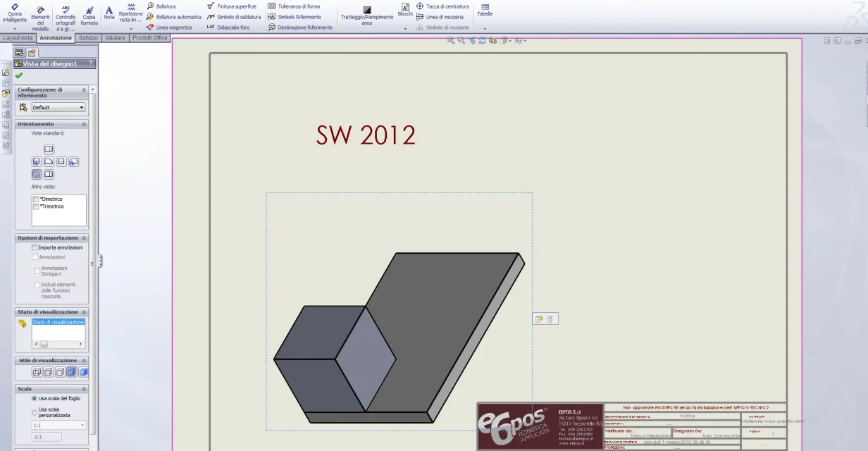Open the Schizzo tab
Viewport: 868px width, 451px height.
(88, 38)
